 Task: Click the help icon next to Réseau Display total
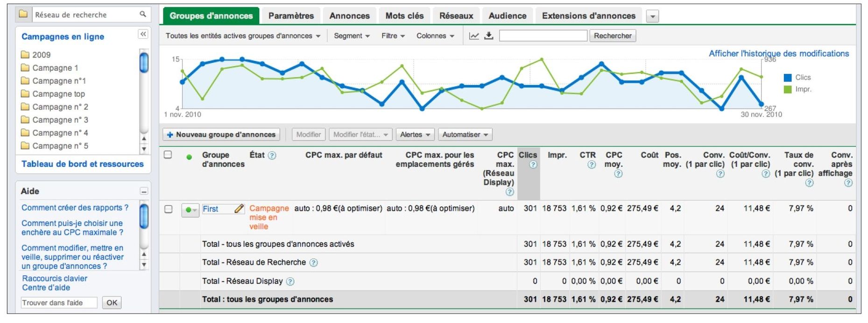(290, 281)
